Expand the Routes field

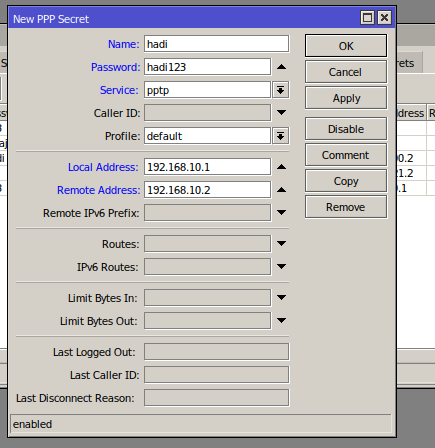click(281, 244)
